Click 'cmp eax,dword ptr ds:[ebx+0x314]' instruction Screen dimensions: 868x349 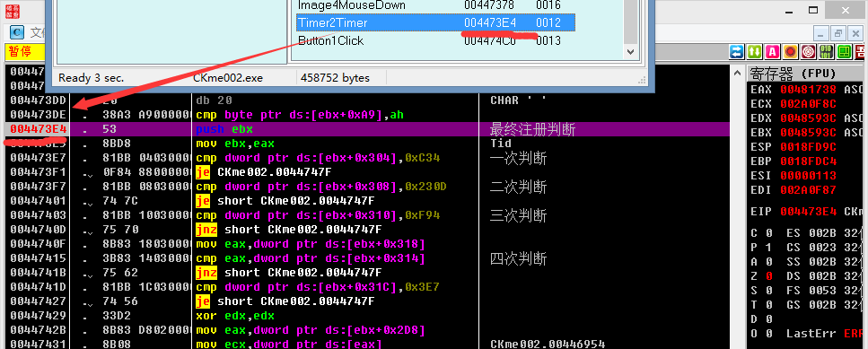click(x=311, y=258)
